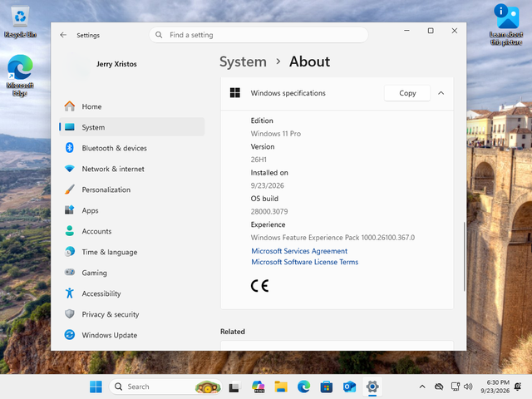Maximize the Settings window

[x=431, y=31]
